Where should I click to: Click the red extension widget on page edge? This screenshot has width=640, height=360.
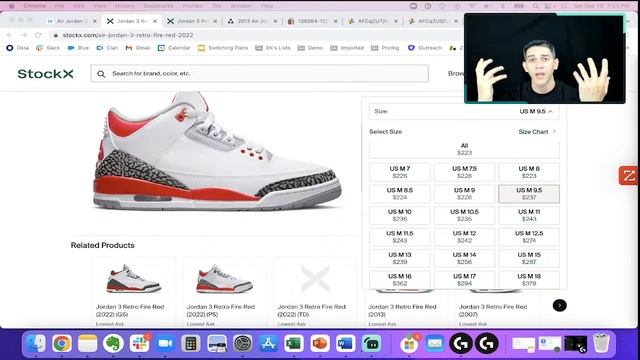coord(629,176)
